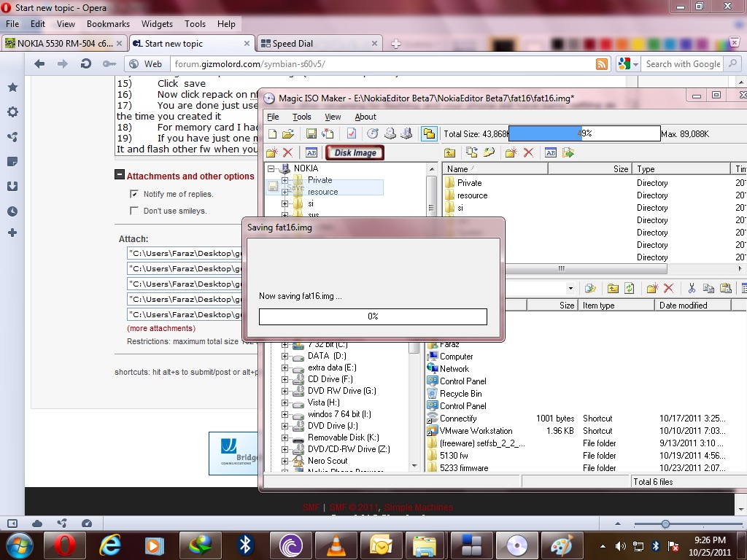Expand the DATA (D:) drive node
747x560 pixels.
pos(285,356)
